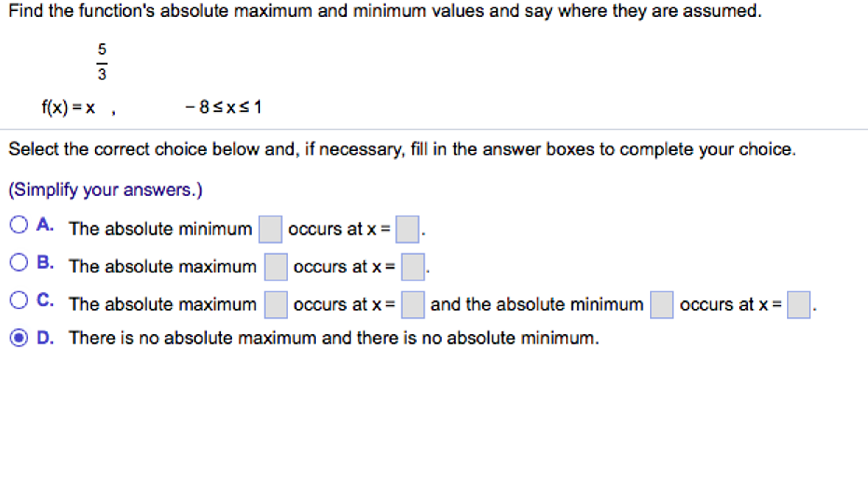Click the absolute minimum value box in choice A
The image size is (868, 488).
[x=270, y=228]
